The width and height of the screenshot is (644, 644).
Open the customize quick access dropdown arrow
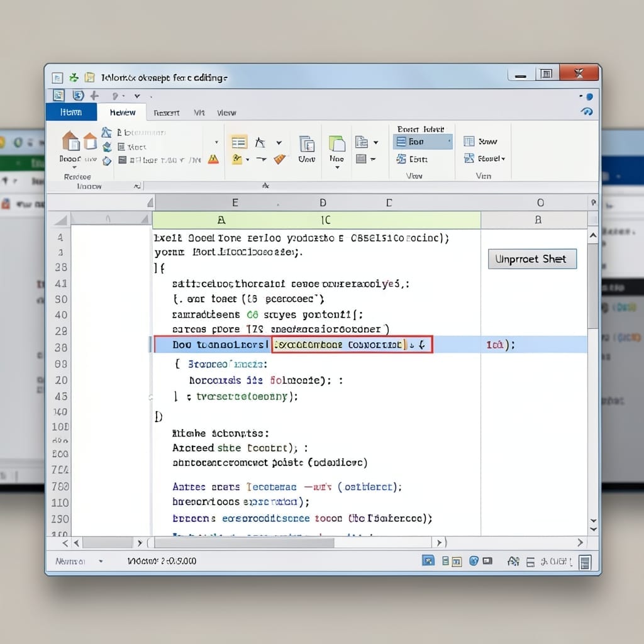click(x=137, y=96)
